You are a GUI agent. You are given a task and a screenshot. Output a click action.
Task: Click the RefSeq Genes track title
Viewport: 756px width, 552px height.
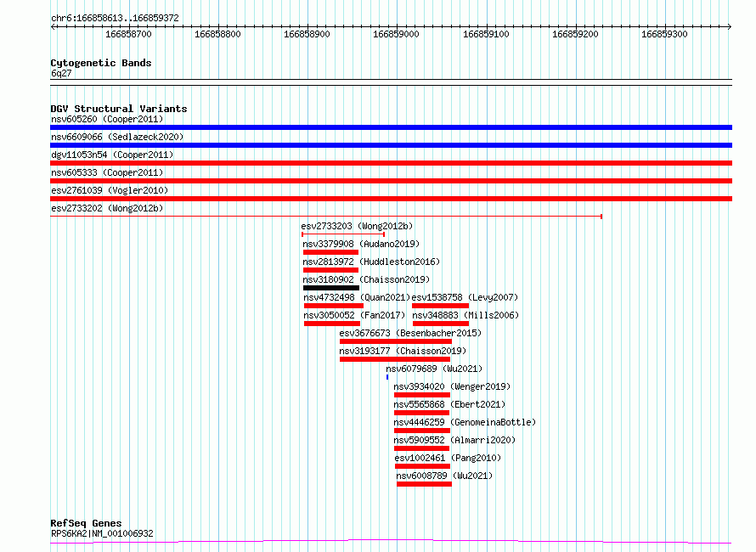(x=87, y=523)
